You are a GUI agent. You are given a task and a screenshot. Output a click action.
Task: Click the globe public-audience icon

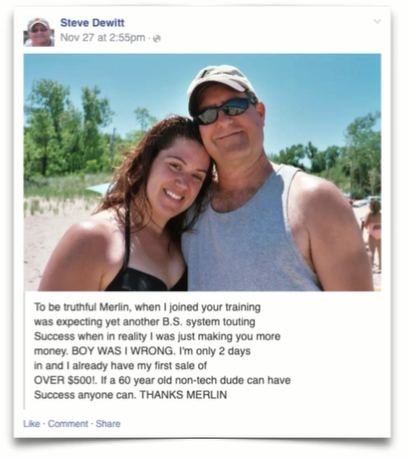(156, 39)
